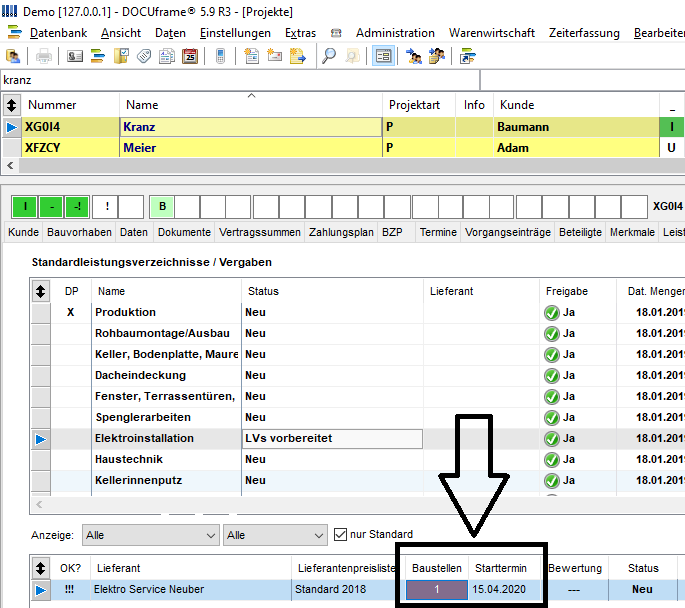Click the mobile phone toolbar icon
Screen dimensions: 685x608
[221, 56]
